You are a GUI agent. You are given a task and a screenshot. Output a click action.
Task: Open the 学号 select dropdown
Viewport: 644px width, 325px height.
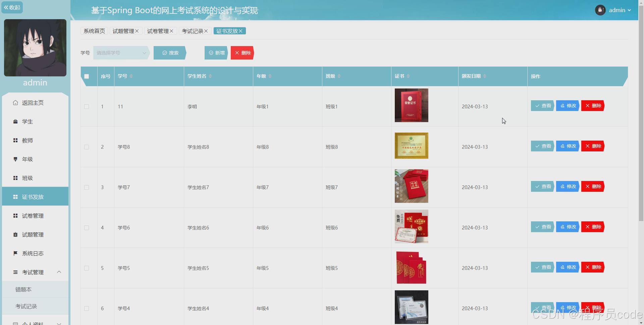[x=121, y=53]
